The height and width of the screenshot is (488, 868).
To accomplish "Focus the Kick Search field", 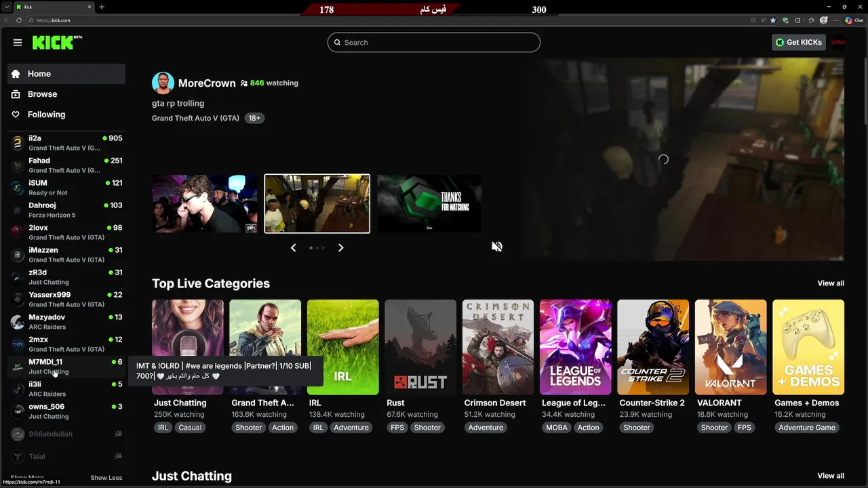I will coord(434,42).
